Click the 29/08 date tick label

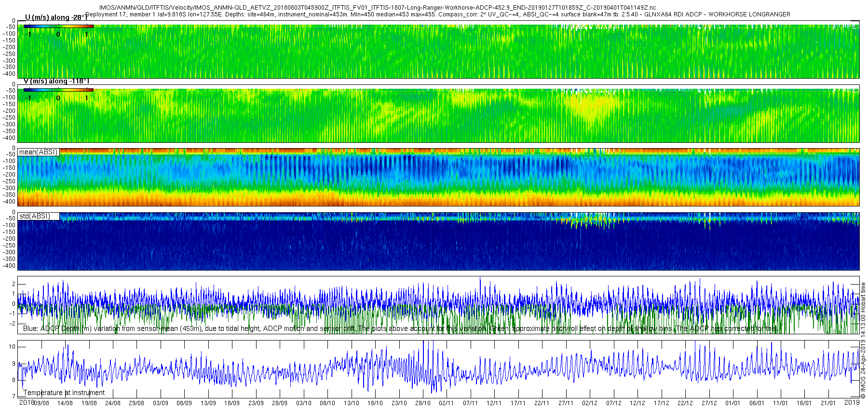[x=136, y=403]
